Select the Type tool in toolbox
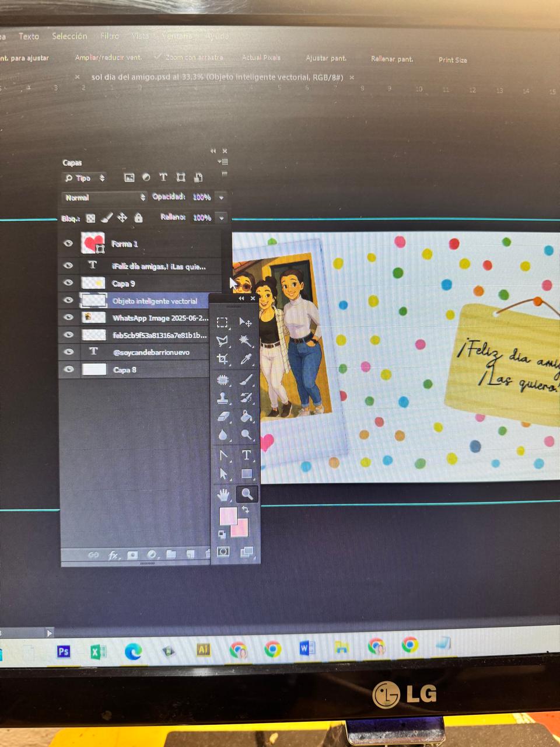Image resolution: width=560 pixels, height=747 pixels. [247, 455]
